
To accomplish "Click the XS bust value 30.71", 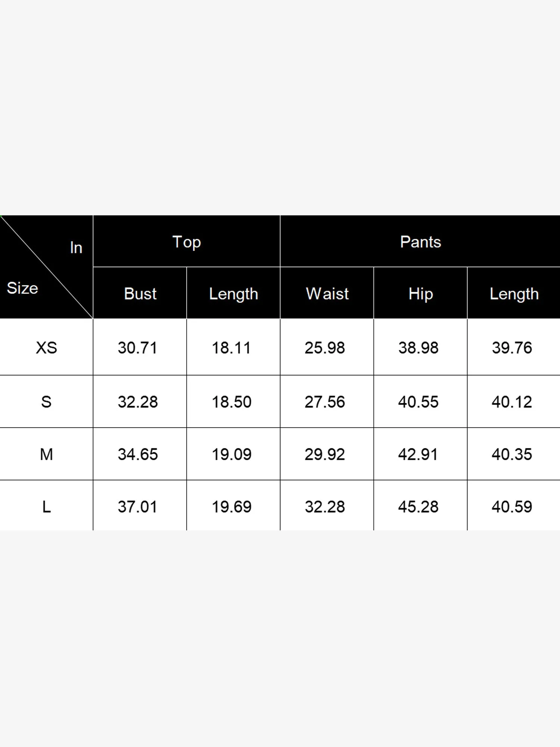I will pos(138,348).
